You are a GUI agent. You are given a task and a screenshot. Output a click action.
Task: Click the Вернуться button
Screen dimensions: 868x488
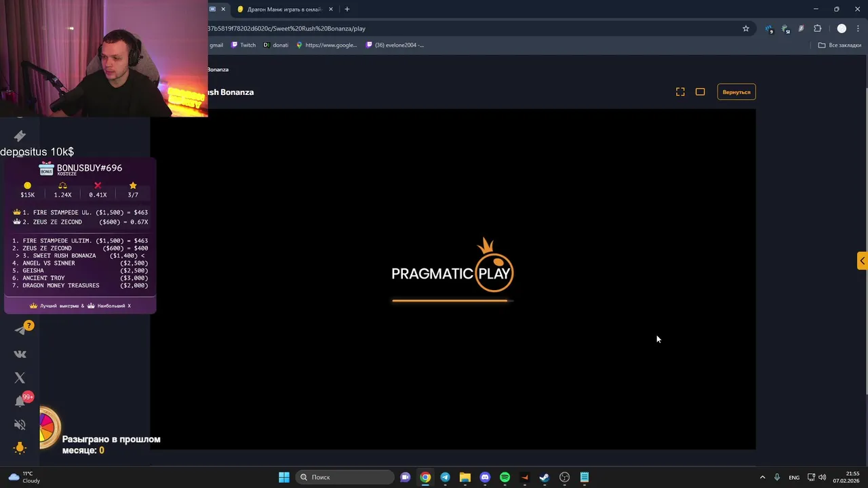pyautogui.click(x=736, y=92)
